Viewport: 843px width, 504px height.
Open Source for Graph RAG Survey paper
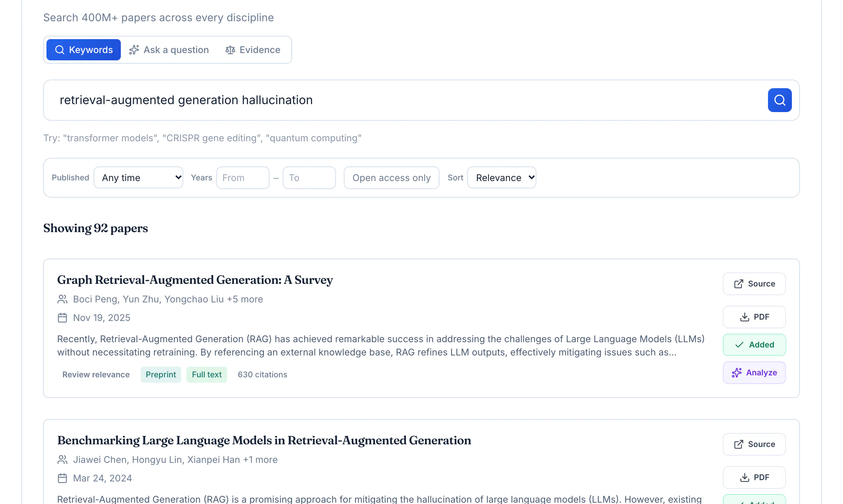click(x=754, y=284)
